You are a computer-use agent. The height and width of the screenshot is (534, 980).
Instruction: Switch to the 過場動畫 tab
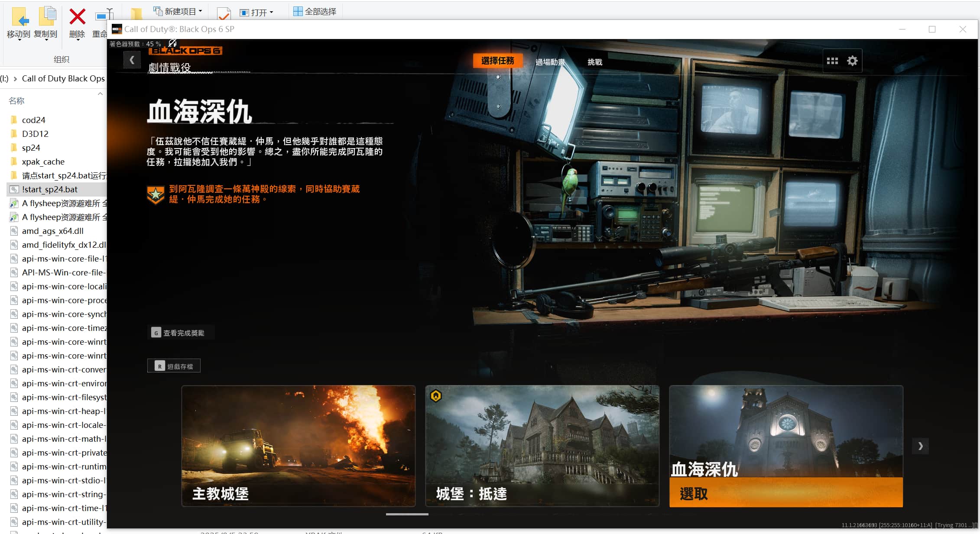click(x=549, y=62)
